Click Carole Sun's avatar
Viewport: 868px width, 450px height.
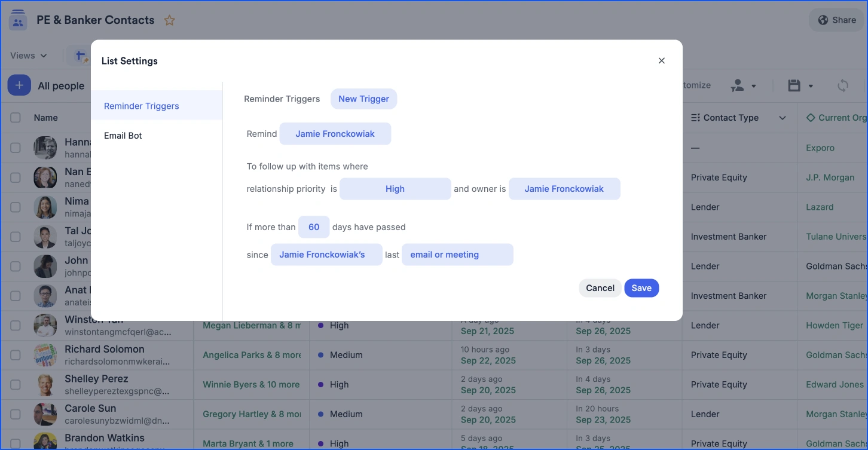pos(45,414)
